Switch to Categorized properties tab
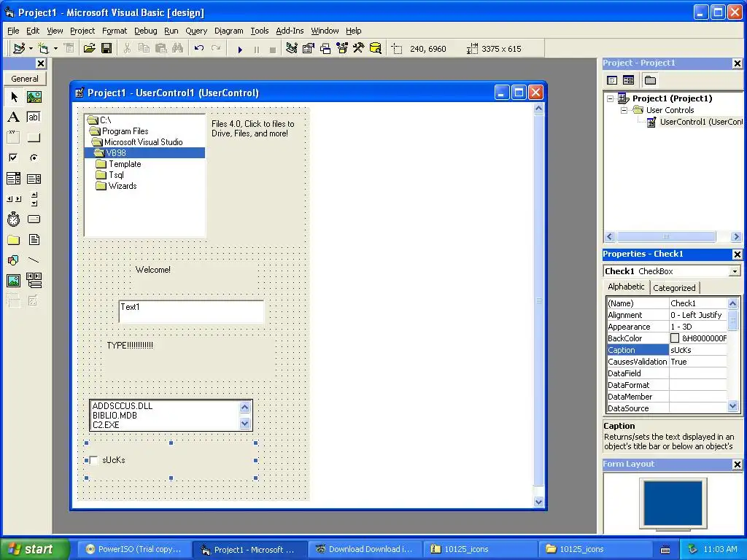This screenshot has height=560, width=747. [x=674, y=287]
